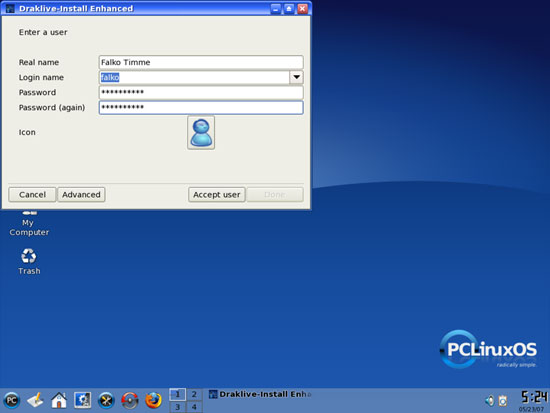This screenshot has height=413, width=550.
Task: Select the Trash desktop icon
Action: click(x=29, y=261)
